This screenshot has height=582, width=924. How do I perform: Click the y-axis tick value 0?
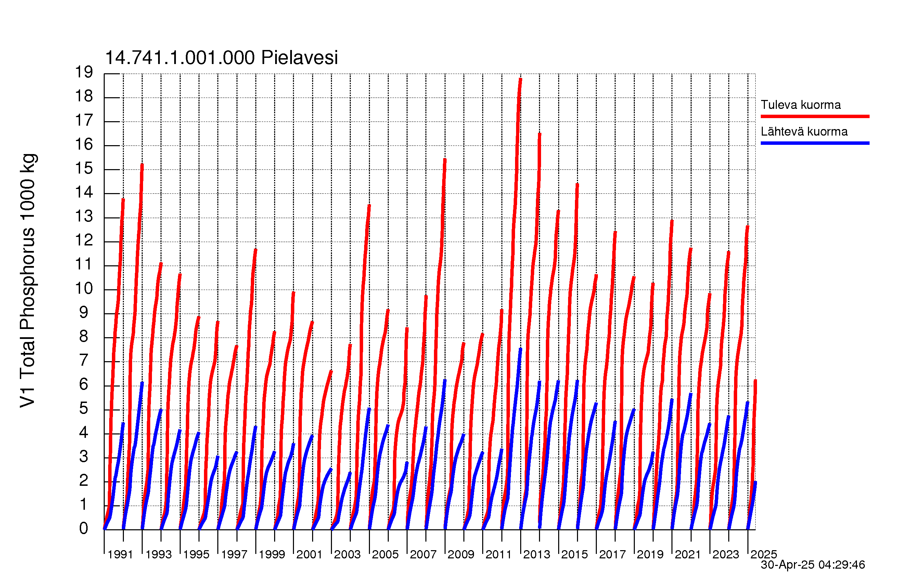click(x=84, y=529)
